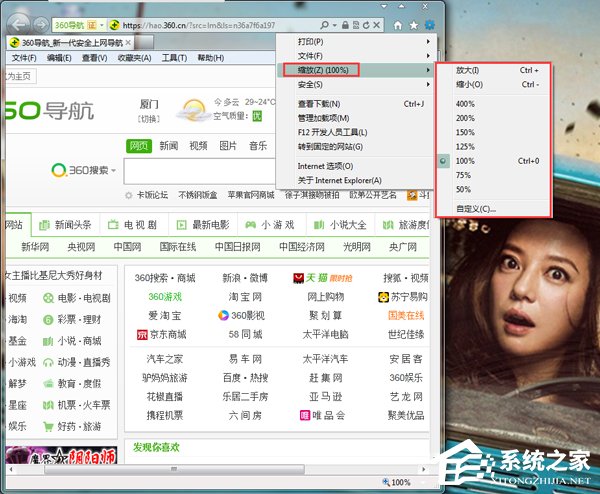This screenshot has height=494, width=600.
Task: Click the 电视剧 TV icon
Action: point(113,225)
